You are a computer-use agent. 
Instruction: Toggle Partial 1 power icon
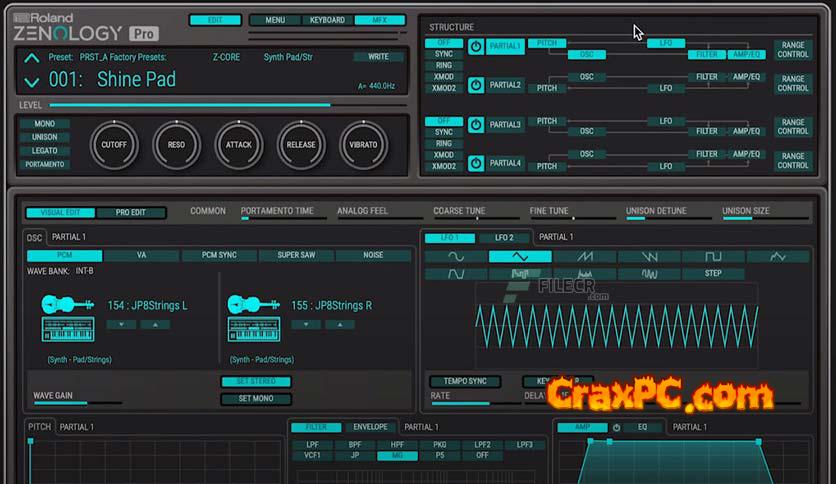coord(476,46)
